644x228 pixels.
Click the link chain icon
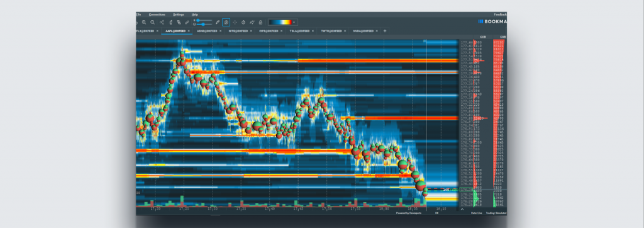tap(187, 22)
